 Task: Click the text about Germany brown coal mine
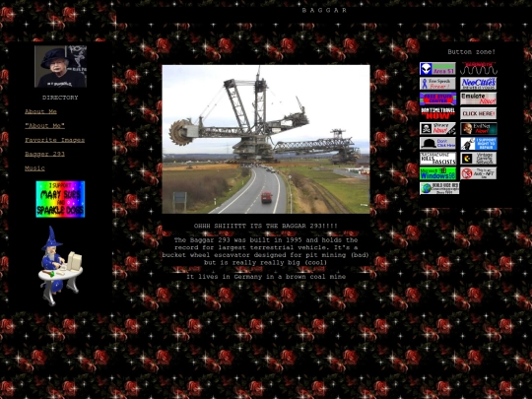coord(266,277)
